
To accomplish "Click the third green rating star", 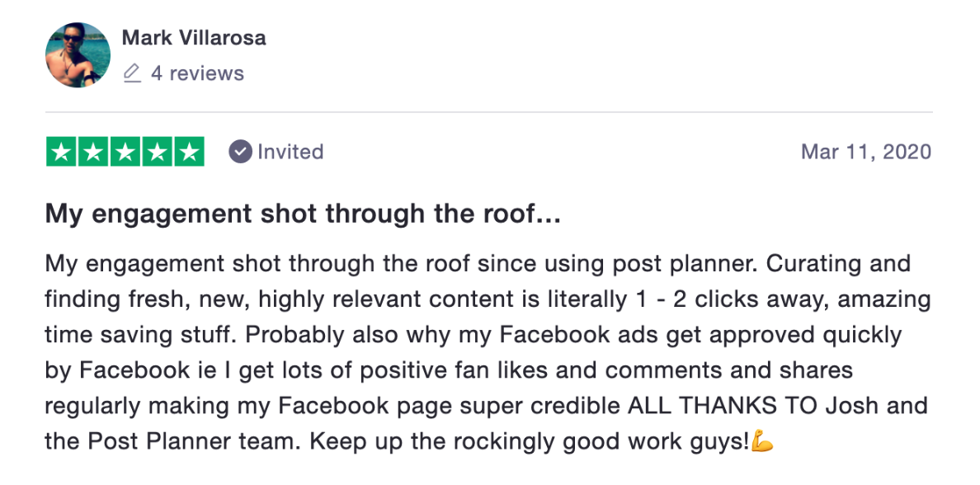I will (125, 151).
